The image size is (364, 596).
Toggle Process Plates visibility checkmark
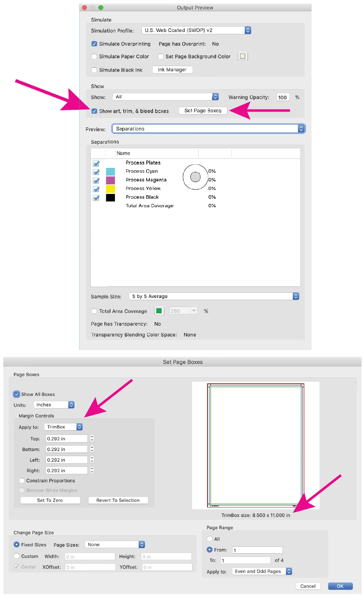[96, 163]
